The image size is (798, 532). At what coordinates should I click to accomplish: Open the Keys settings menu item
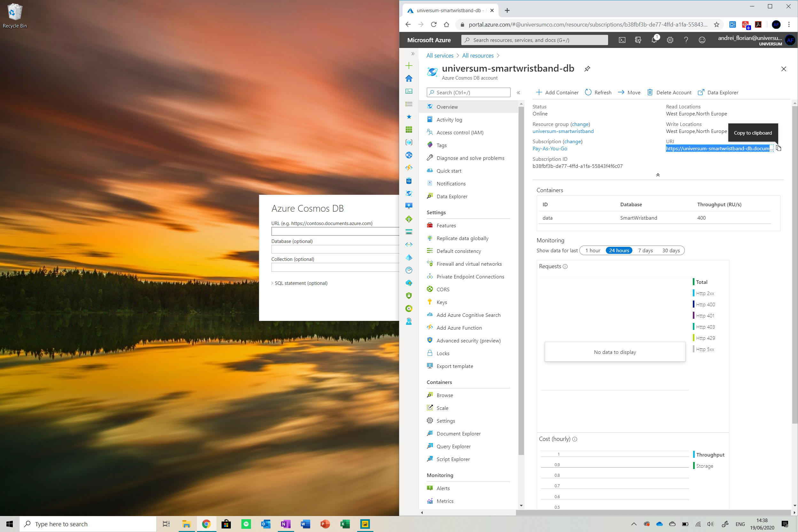[442, 302]
